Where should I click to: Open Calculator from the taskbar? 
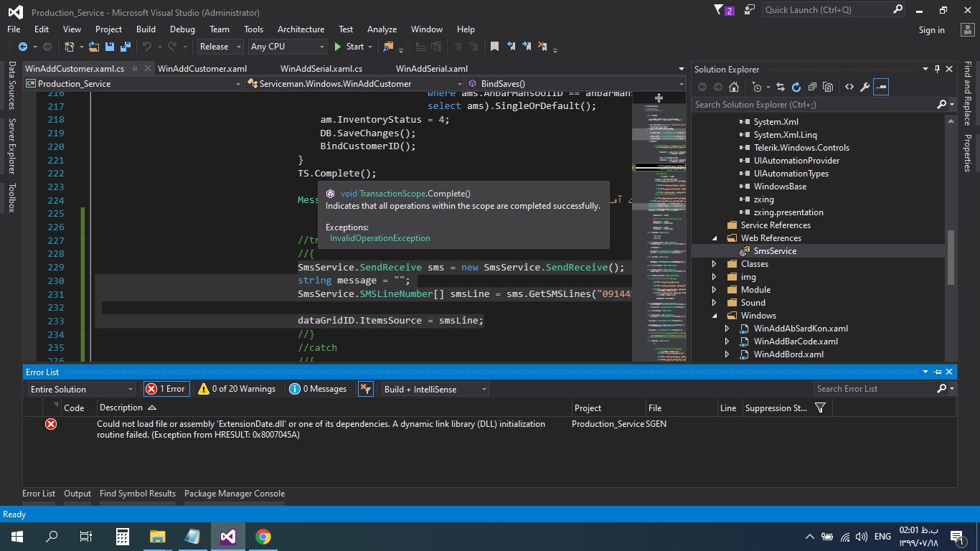pos(122,537)
